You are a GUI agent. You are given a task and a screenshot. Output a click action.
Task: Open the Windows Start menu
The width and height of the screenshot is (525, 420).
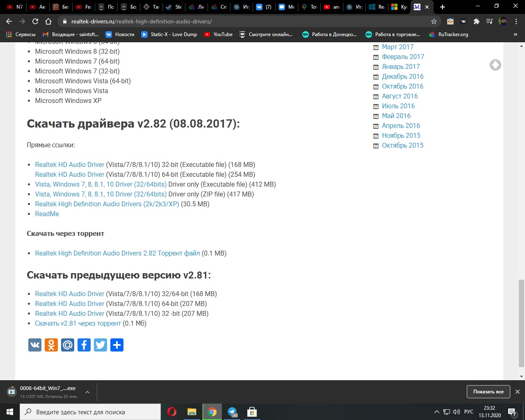10,412
